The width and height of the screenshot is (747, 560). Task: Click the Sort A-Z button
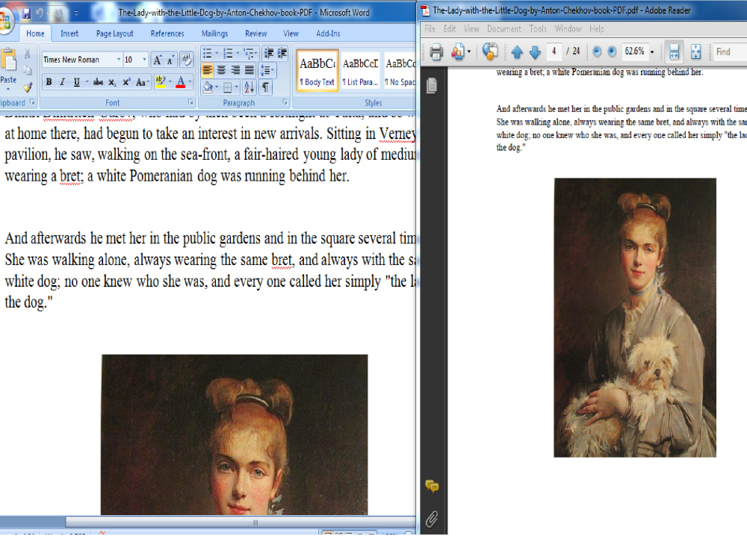pyautogui.click(x=249, y=87)
